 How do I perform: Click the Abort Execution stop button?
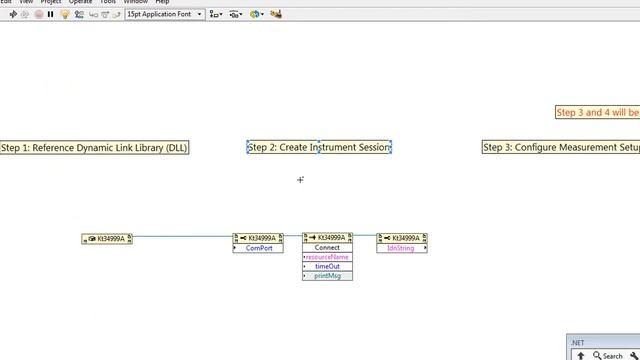click(x=39, y=14)
